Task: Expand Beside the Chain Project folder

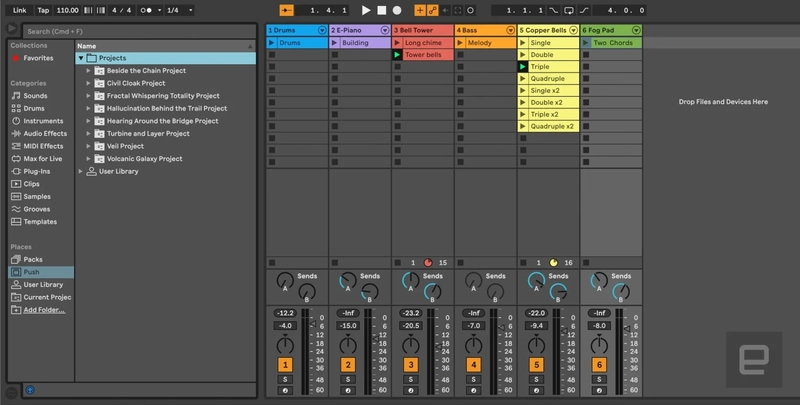Action: pos(88,70)
